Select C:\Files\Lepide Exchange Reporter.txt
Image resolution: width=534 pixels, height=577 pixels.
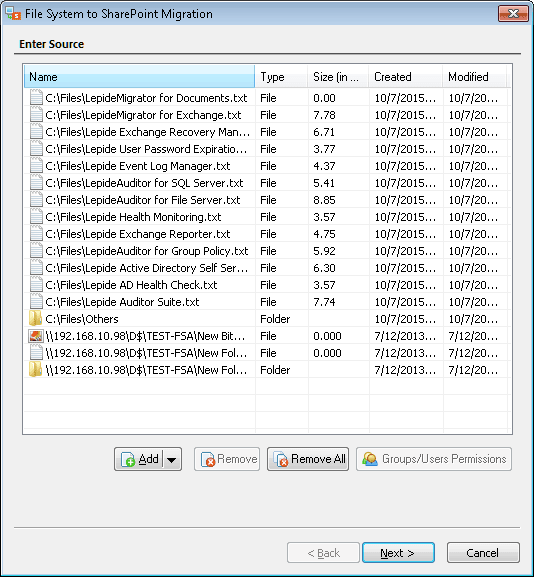tap(138, 234)
